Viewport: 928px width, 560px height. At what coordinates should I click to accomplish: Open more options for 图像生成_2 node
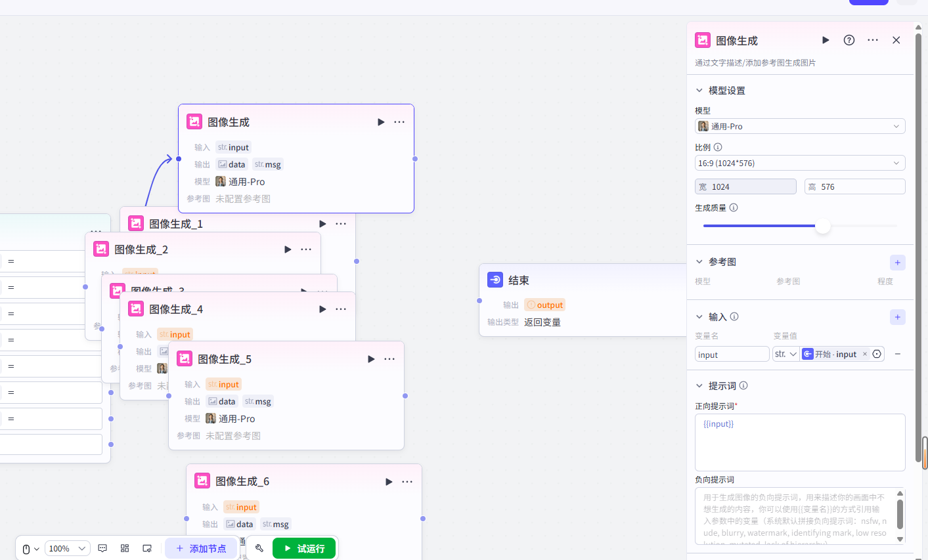tap(306, 249)
